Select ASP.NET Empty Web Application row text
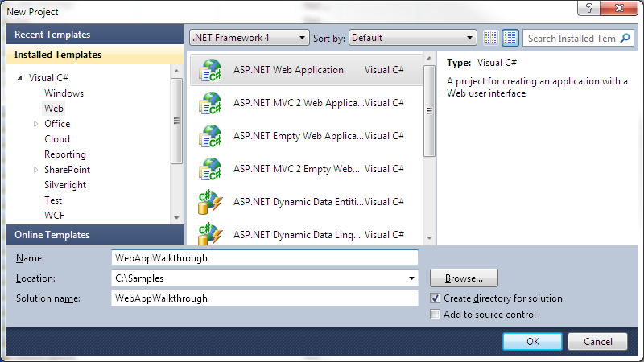 [298, 136]
